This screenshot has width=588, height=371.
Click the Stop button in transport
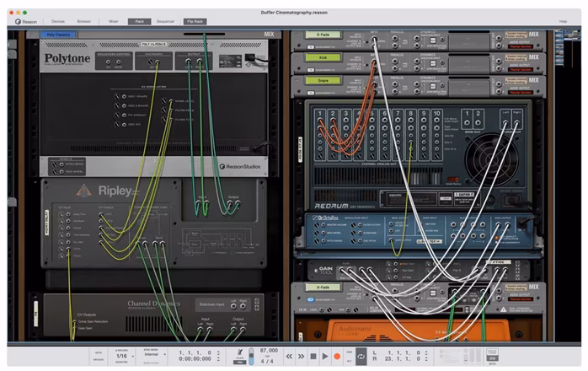[313, 357]
